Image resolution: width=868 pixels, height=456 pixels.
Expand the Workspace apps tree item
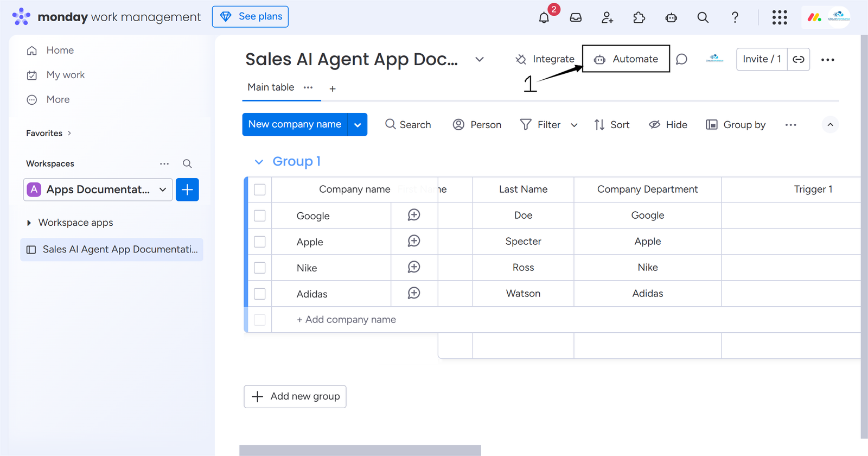pos(29,223)
